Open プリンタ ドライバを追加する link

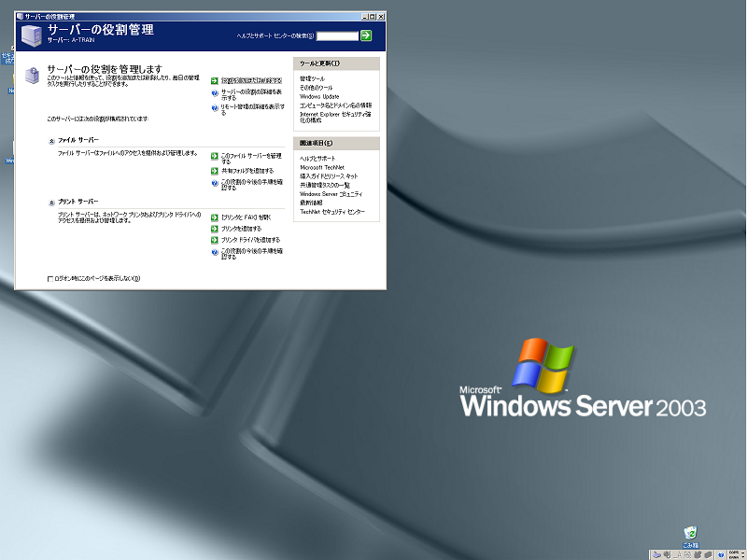[250, 240]
